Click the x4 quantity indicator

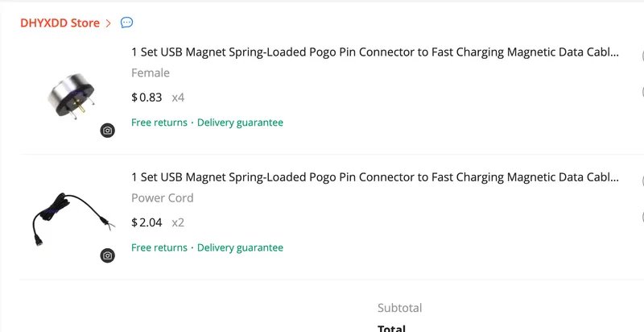(x=178, y=98)
